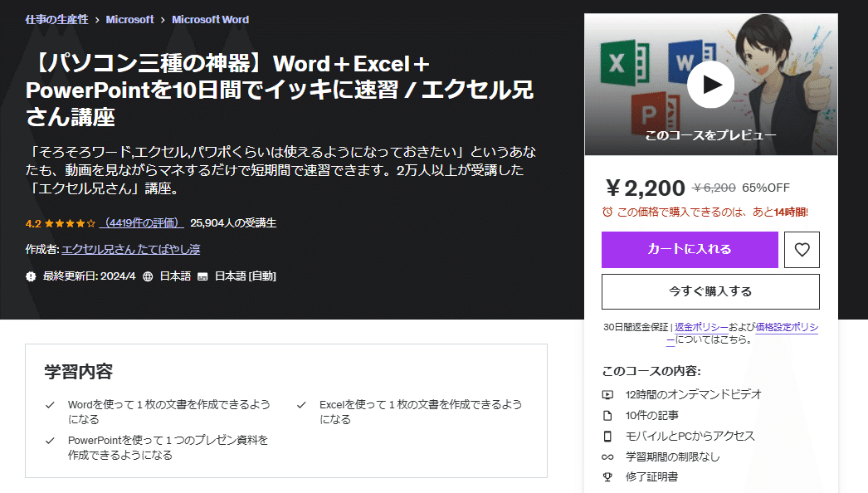This screenshot has width=868, height=493.
Task: Click Excel logo in preview thumbnail
Action: 624,63
